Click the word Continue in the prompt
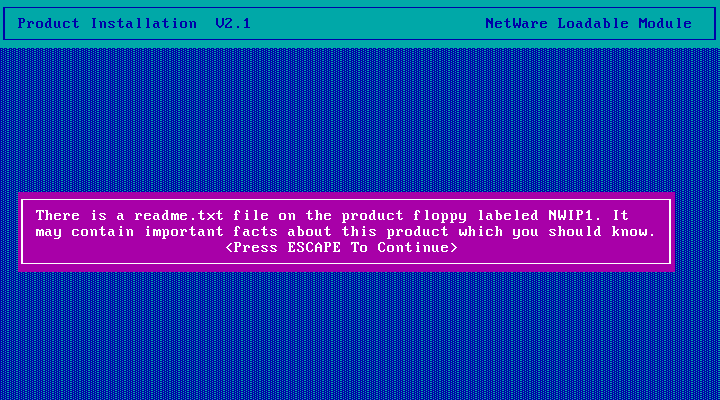Image resolution: width=720 pixels, height=400 pixels. [413, 248]
